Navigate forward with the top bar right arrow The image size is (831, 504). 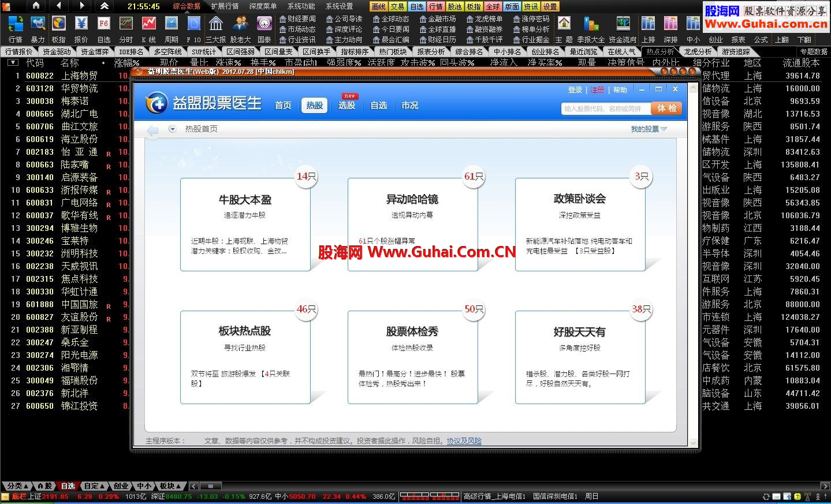click(81, 6)
